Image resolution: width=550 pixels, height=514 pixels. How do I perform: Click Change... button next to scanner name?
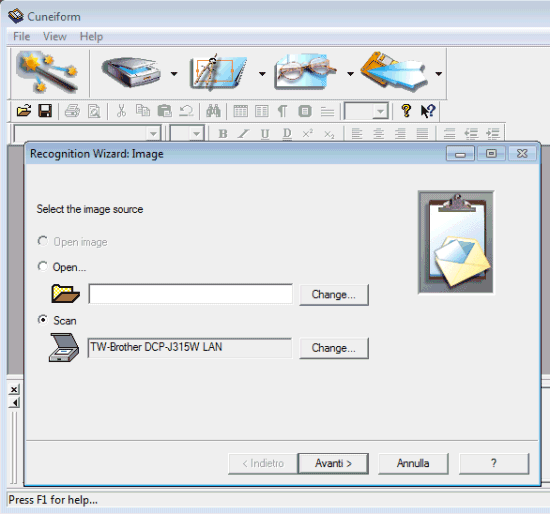334,348
